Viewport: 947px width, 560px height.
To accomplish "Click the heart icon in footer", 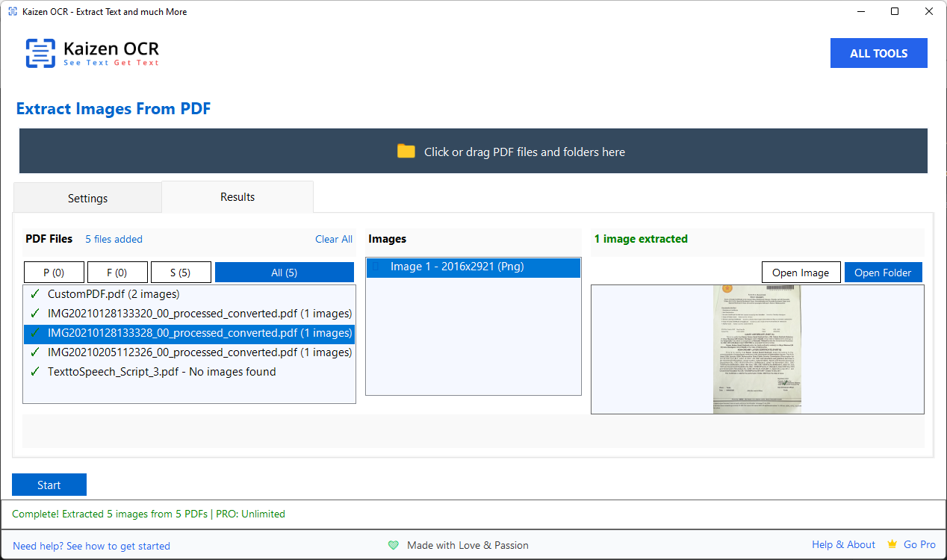I will (394, 546).
